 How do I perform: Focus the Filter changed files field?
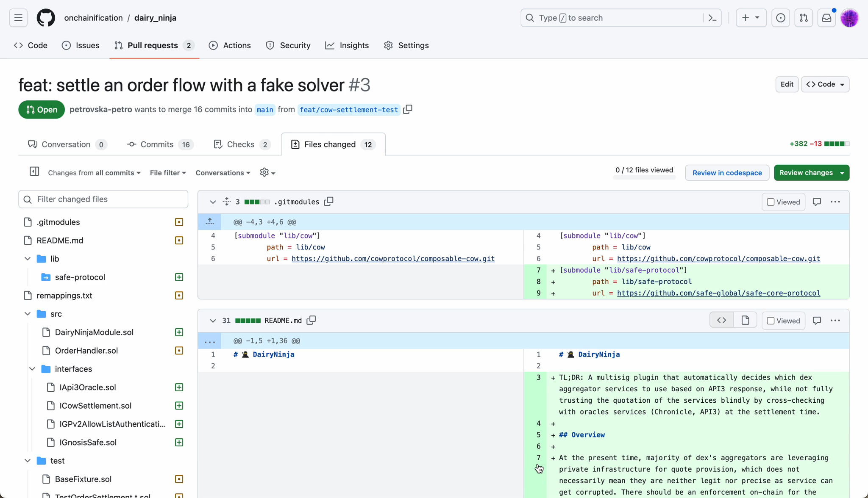coord(103,199)
